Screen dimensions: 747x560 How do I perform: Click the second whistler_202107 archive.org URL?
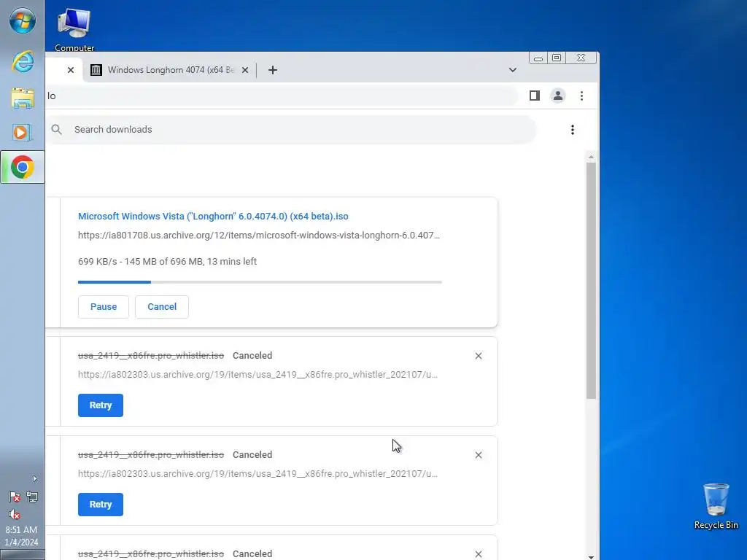(x=258, y=474)
